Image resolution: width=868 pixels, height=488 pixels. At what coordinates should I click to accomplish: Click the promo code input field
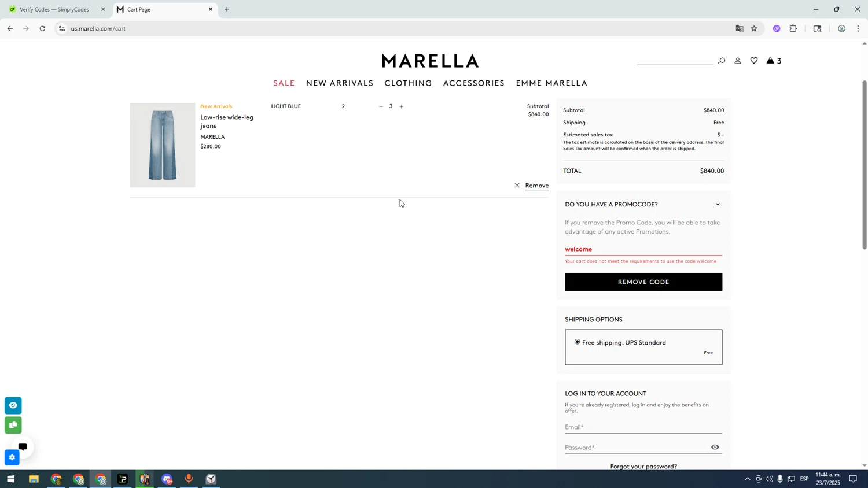643,249
